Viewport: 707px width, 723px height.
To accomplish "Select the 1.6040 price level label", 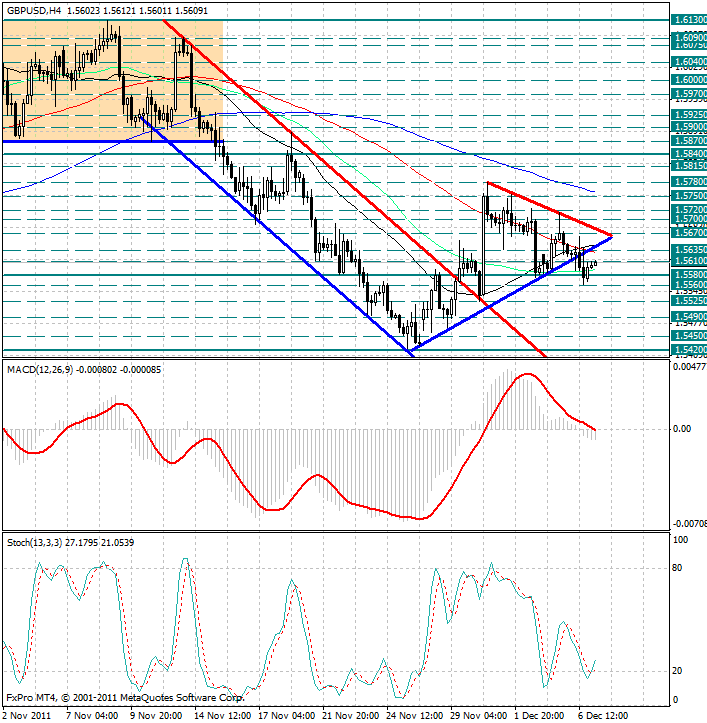I will pos(689,61).
